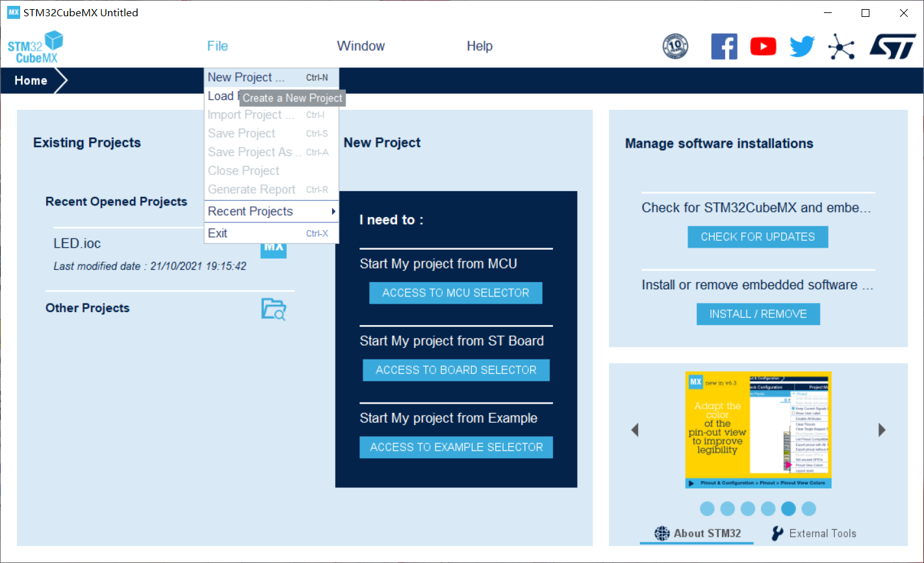Switch to About STM32 tab

[697, 533]
